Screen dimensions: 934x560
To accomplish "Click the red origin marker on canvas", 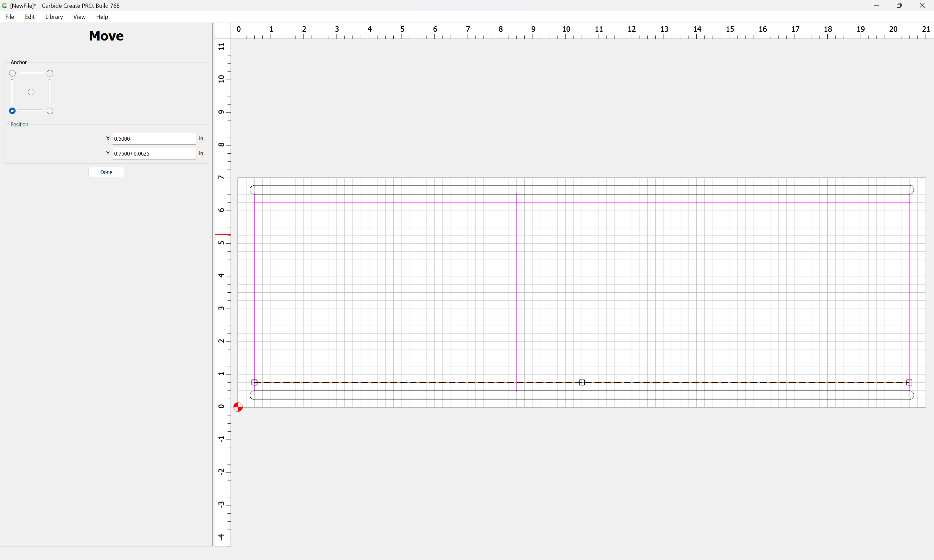I will coord(238,407).
